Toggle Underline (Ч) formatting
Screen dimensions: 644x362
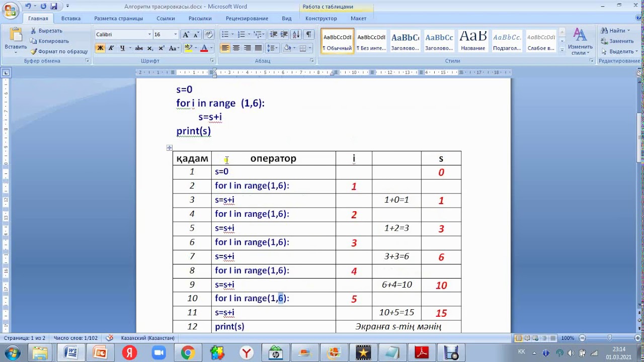click(122, 48)
